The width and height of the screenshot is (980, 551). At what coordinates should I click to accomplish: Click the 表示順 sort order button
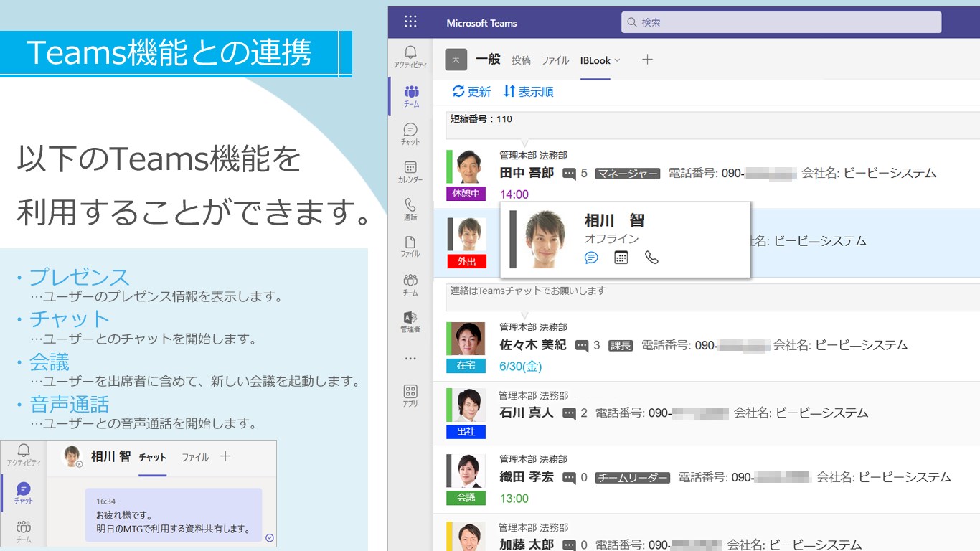tap(529, 92)
